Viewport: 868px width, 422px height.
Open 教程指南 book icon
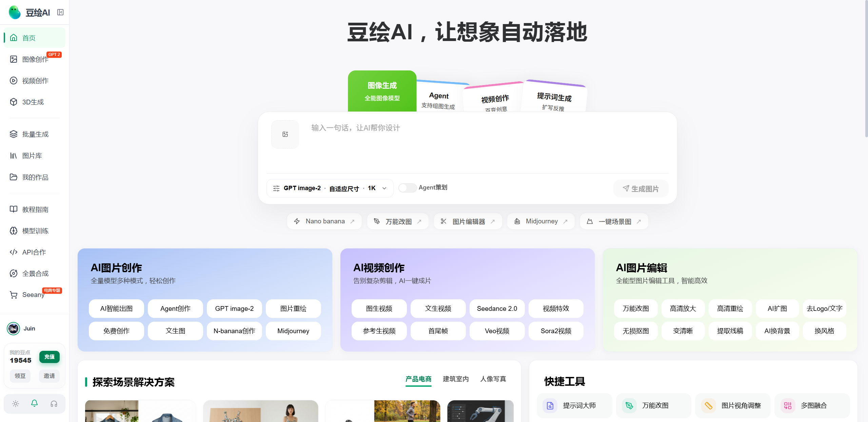(x=14, y=209)
